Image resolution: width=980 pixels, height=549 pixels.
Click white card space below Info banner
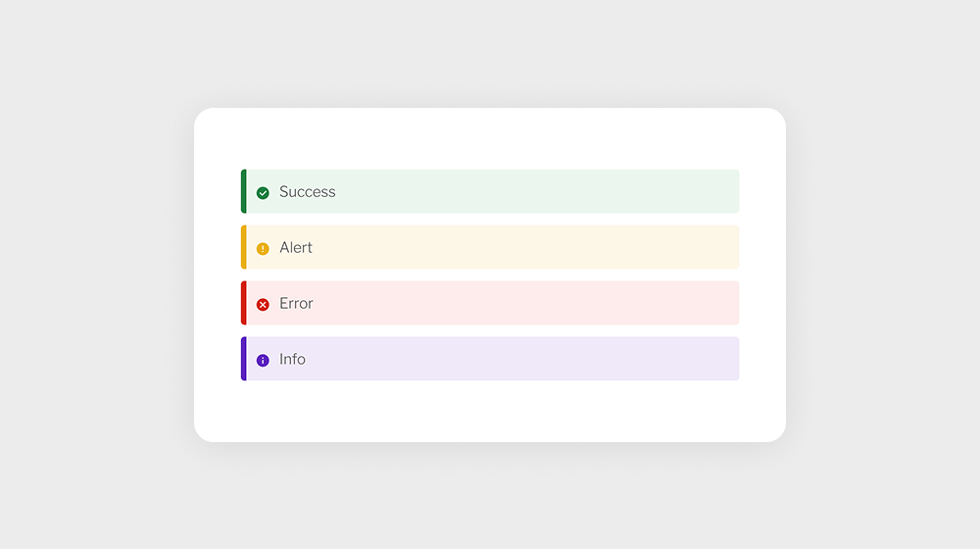490,412
